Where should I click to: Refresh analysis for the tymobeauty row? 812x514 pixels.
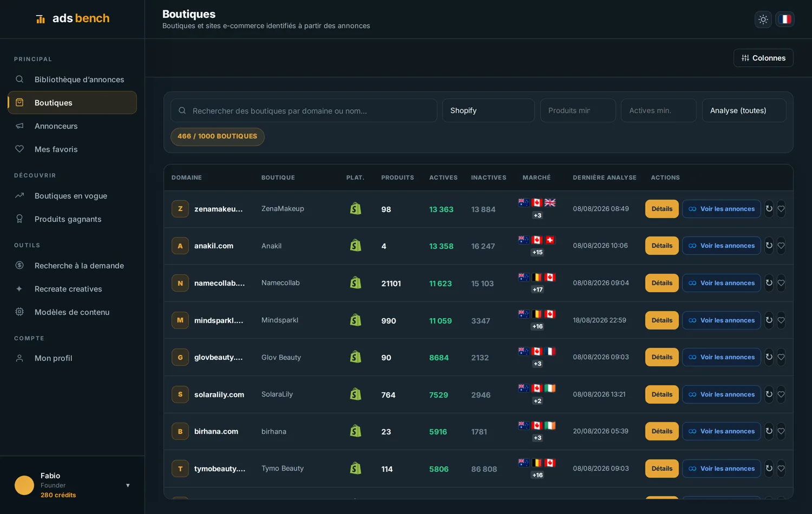tap(769, 469)
